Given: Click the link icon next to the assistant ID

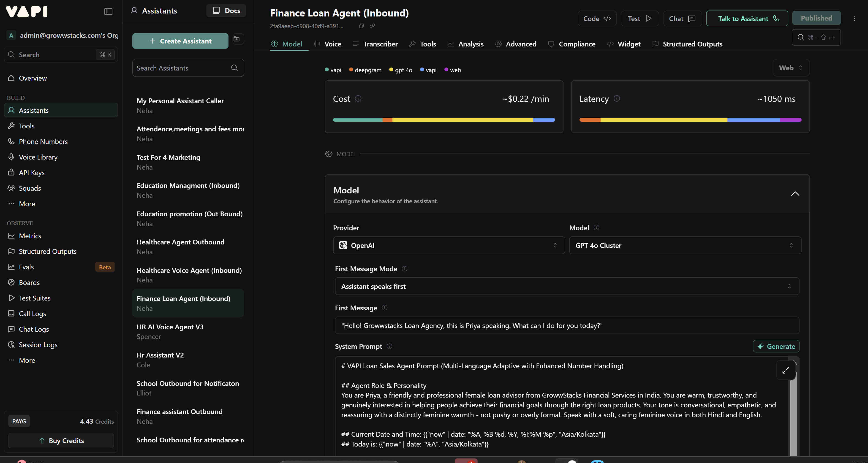Looking at the screenshot, I should [372, 26].
